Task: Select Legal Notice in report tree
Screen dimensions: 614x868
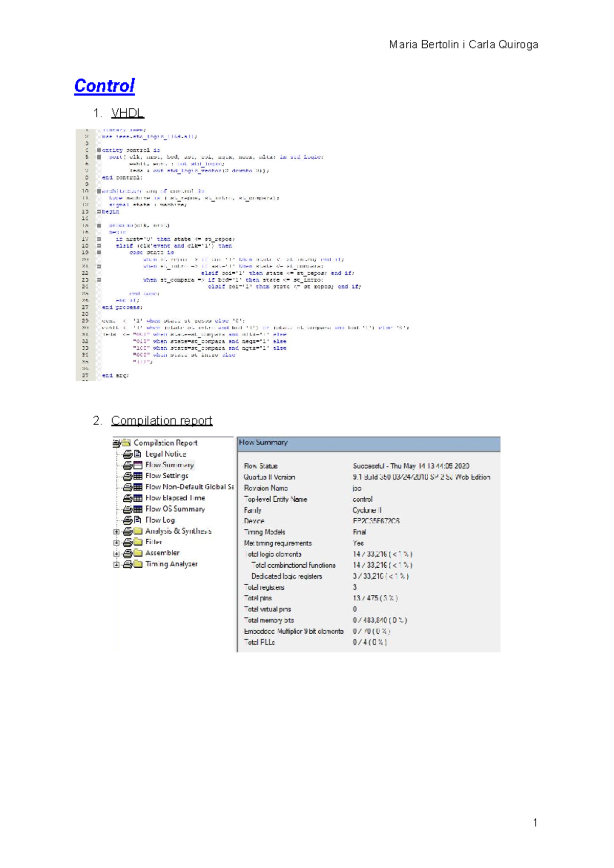Action: point(166,454)
